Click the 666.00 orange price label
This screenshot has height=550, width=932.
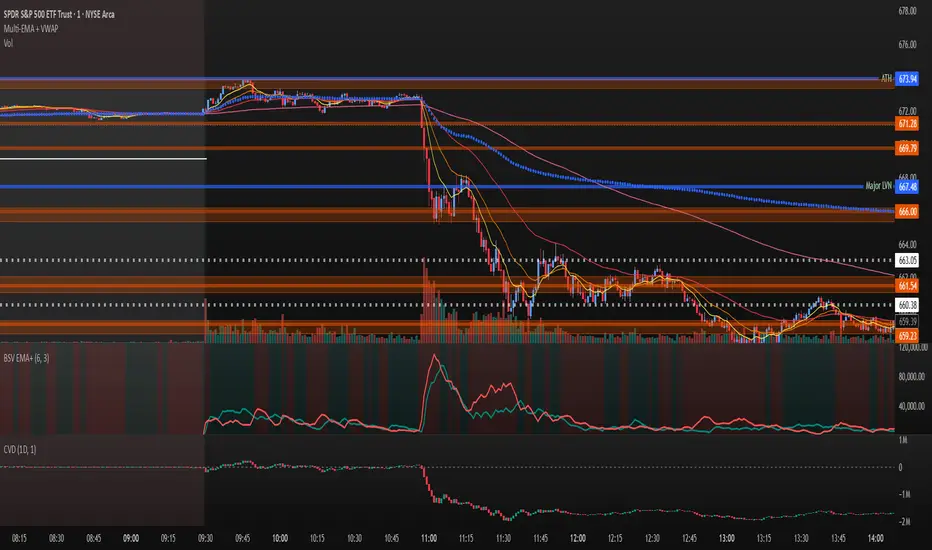click(907, 212)
